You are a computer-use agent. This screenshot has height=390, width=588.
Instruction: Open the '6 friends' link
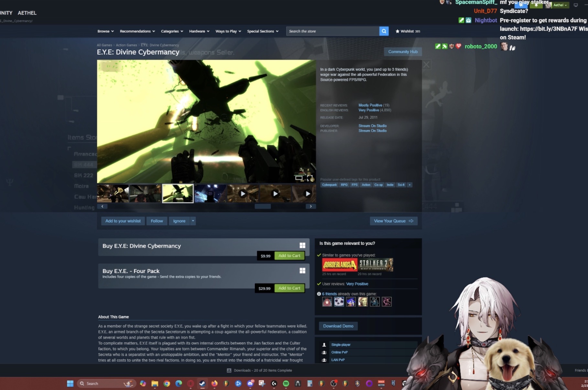click(329, 294)
